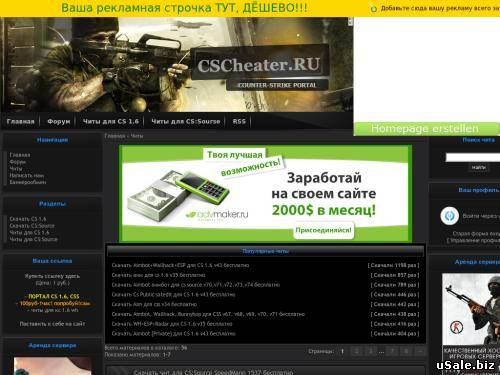This screenshot has height=375, width=500.
Task: Open Aim для css v34 download link
Action: coord(154,304)
